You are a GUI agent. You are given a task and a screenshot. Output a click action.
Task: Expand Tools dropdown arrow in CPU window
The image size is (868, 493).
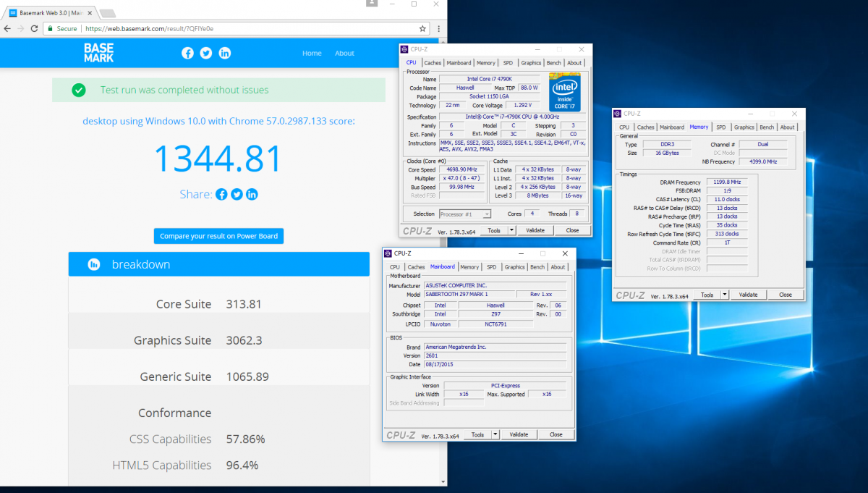tap(511, 230)
